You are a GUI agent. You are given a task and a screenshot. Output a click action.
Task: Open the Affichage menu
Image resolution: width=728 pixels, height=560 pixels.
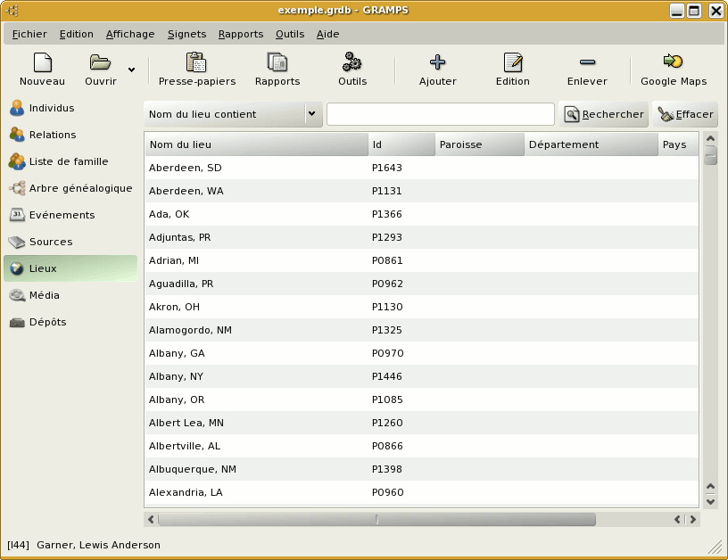tap(130, 34)
